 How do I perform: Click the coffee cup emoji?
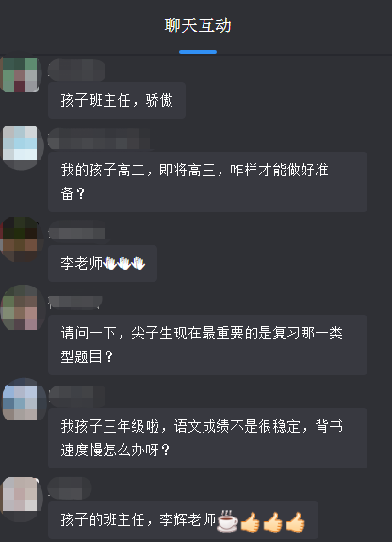(x=227, y=520)
